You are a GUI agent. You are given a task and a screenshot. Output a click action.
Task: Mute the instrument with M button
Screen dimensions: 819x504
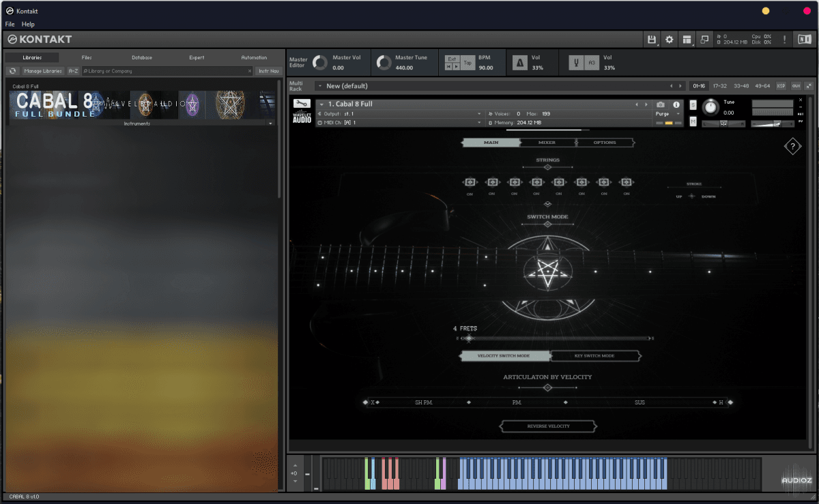[693, 121]
